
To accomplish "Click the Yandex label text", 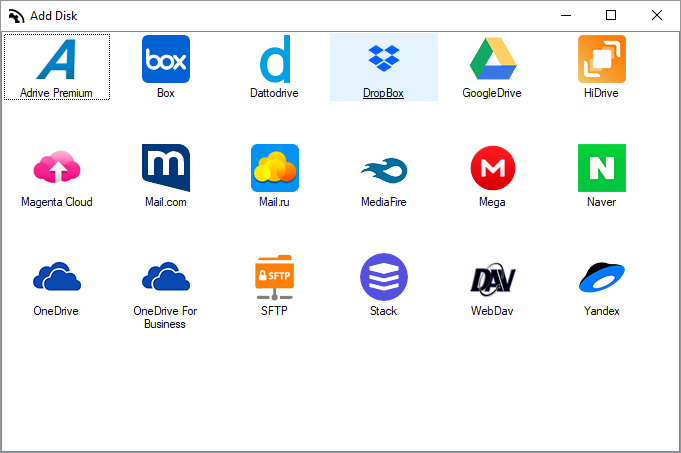I will 602,311.
